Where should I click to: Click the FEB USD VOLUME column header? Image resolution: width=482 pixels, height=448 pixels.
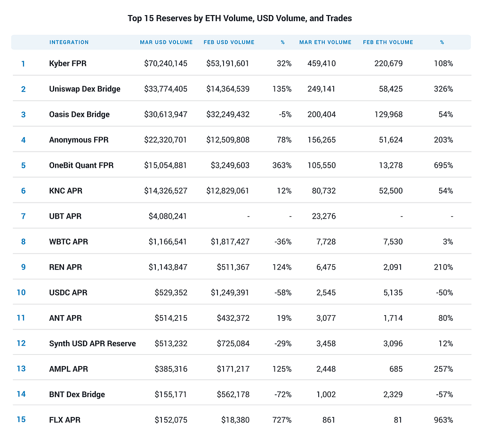coord(229,42)
